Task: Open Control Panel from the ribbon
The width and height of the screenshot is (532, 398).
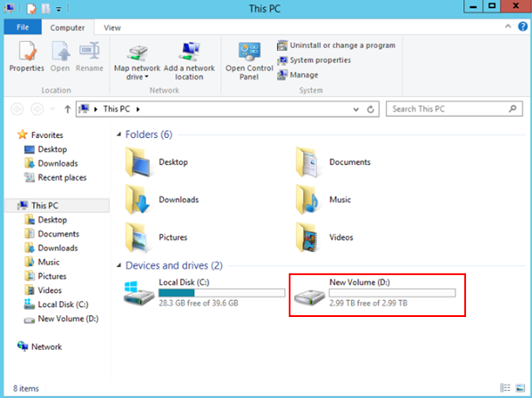Action: 249,61
